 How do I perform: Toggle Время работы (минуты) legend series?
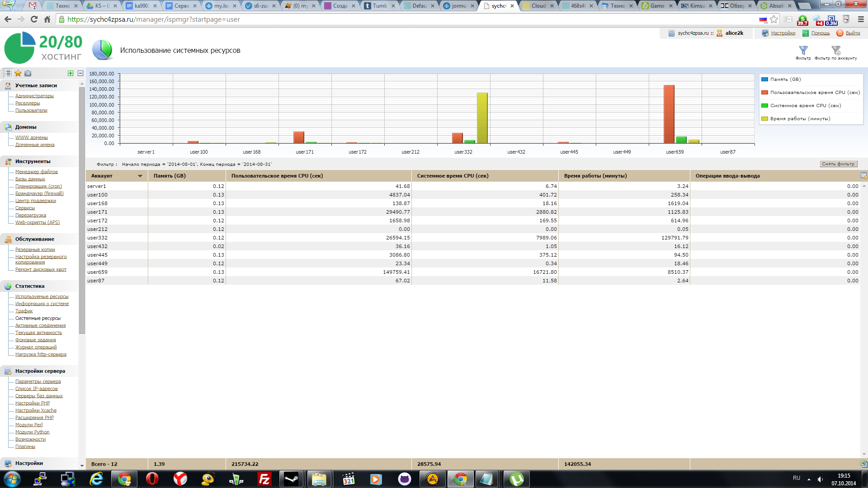[800, 119]
